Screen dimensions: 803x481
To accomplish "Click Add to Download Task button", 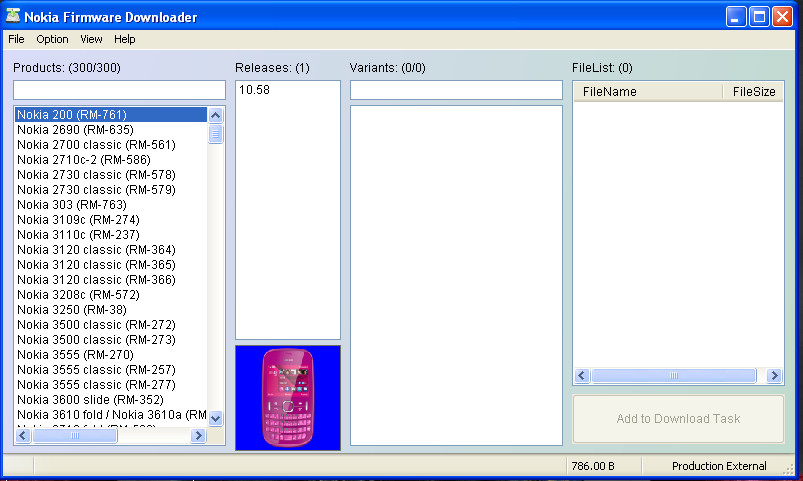I will 678,419.
